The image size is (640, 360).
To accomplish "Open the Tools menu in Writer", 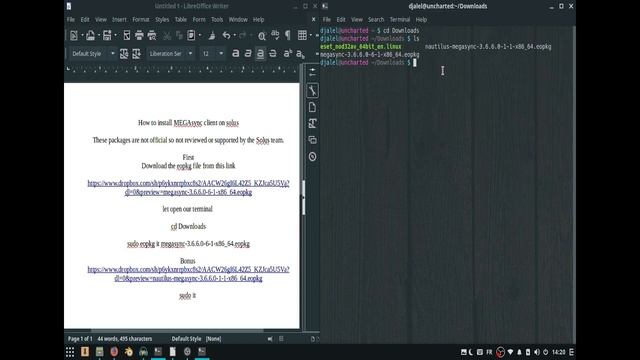I will pyautogui.click(x=217, y=20).
